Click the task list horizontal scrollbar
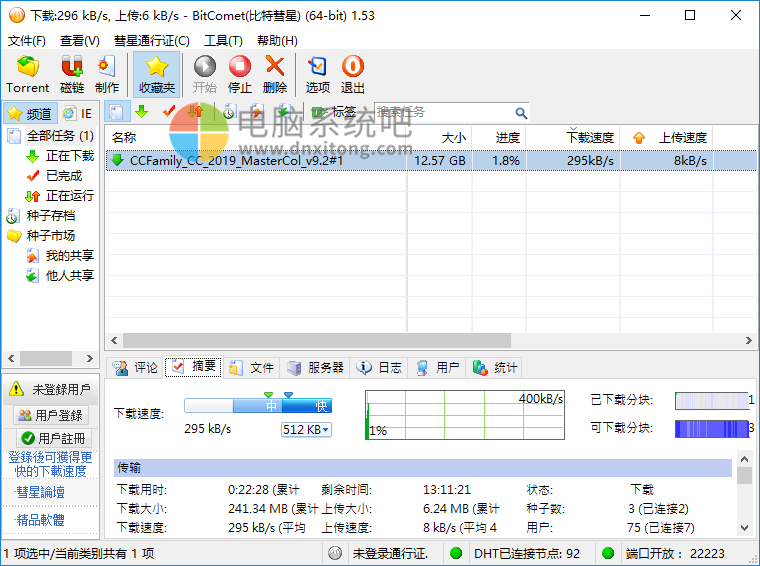Image resolution: width=760 pixels, height=566 pixels. pos(317,340)
